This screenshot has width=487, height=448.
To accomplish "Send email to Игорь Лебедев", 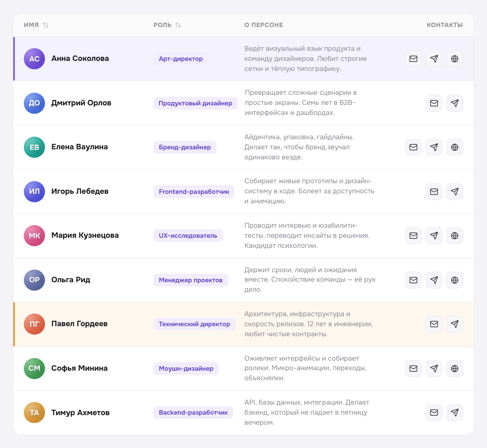I will coord(434,192).
